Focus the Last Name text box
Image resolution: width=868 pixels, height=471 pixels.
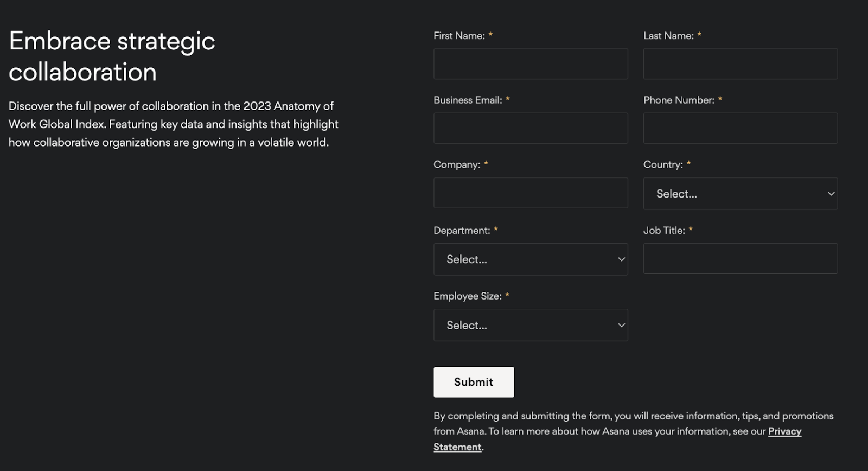pos(740,64)
